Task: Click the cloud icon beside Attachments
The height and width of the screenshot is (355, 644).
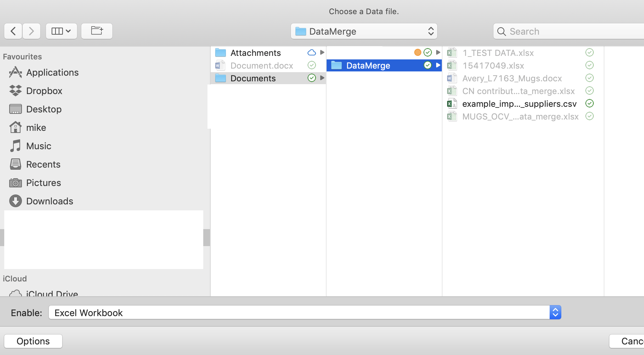Action: click(312, 53)
